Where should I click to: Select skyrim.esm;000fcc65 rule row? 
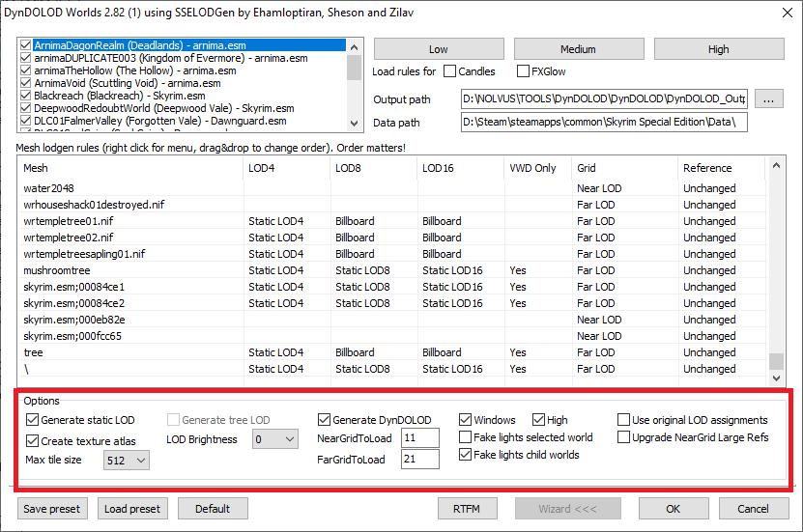pos(393,336)
